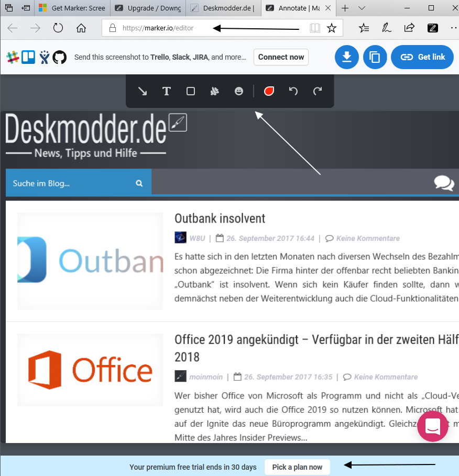Click the date 26. September 2017 16:35
459x476 pixels.
pos(288,377)
